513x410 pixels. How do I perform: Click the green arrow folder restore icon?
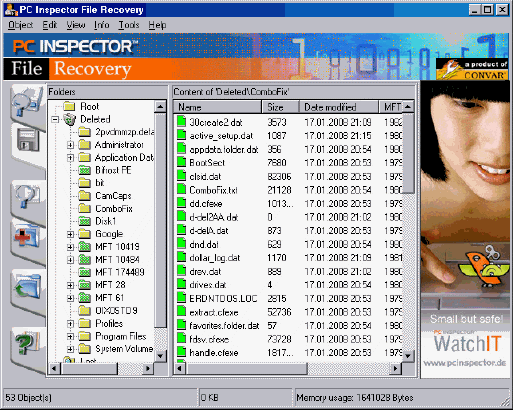(x=27, y=287)
